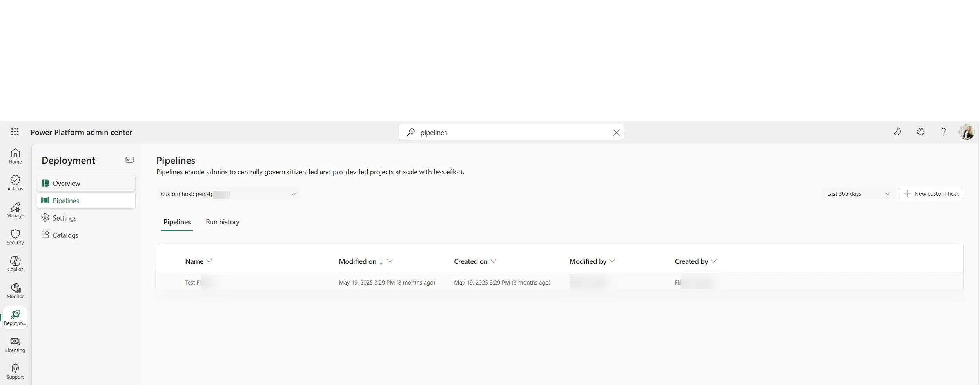This screenshot has height=385, width=980.
Task: Open Manage in the left rail
Action: pyautogui.click(x=15, y=210)
